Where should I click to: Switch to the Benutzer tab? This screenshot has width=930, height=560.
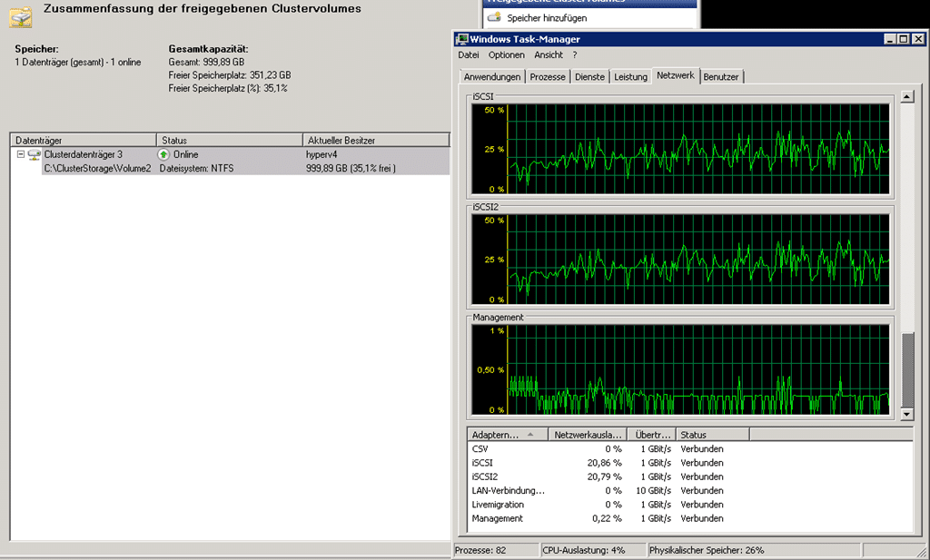click(721, 77)
